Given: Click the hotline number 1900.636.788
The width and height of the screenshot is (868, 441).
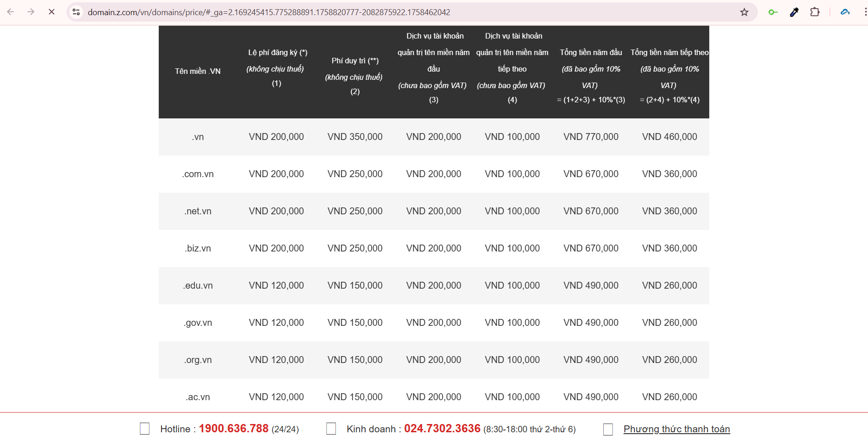Looking at the screenshot, I should point(234,429).
